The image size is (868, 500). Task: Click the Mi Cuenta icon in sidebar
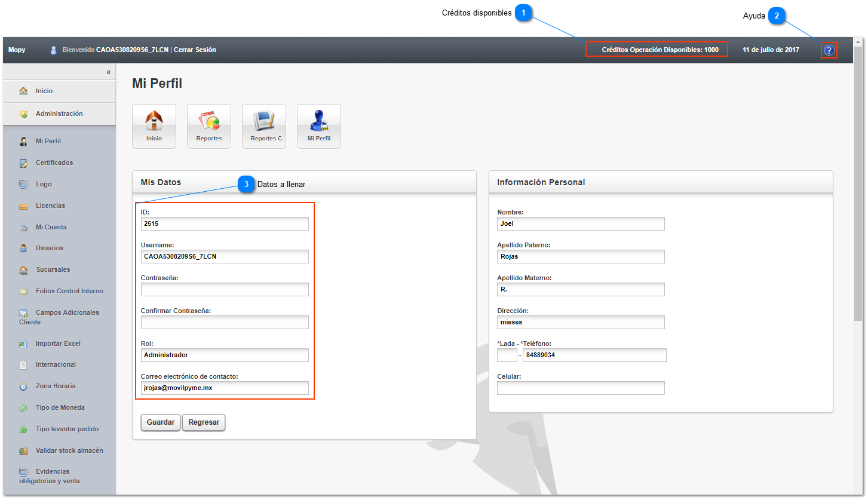23,228
